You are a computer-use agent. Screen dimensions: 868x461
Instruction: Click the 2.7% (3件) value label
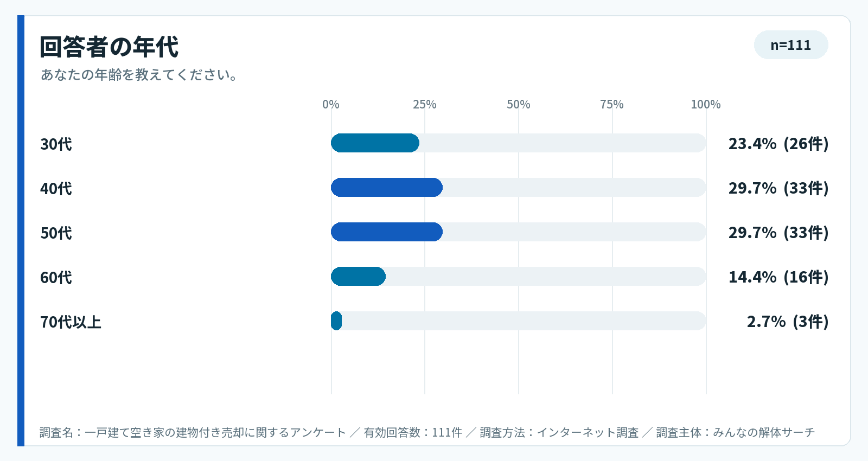coord(788,322)
